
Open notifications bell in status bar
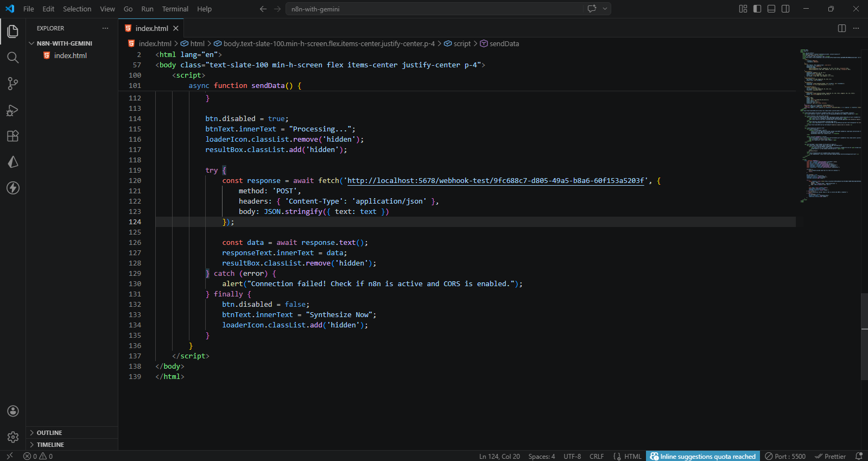(x=859, y=456)
